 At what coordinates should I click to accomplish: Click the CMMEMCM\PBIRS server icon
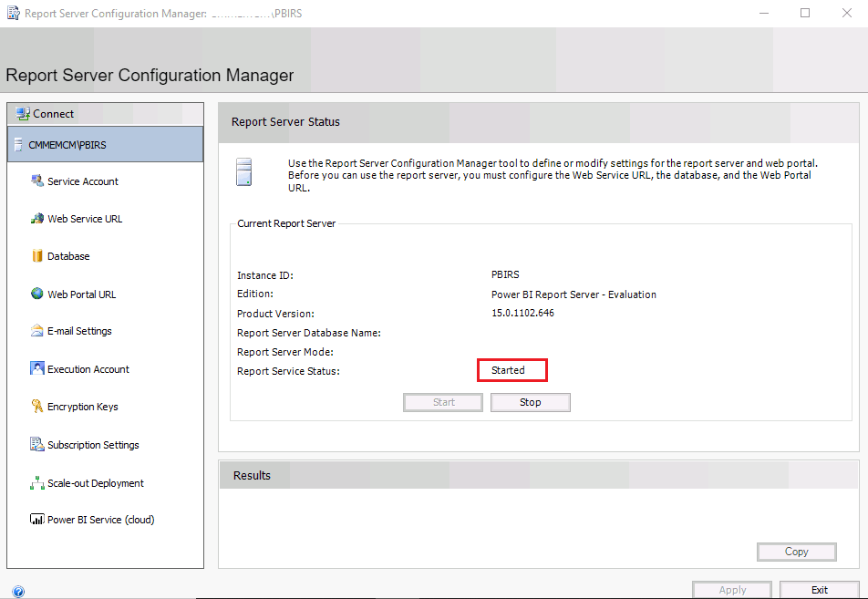click(18, 144)
